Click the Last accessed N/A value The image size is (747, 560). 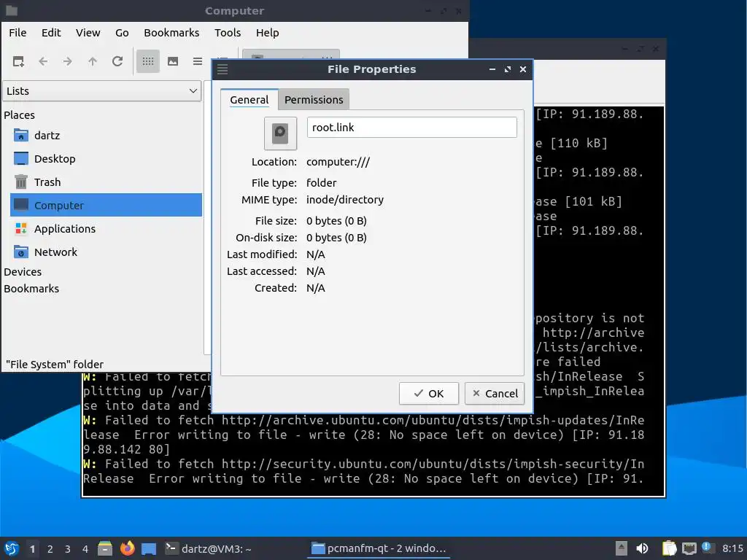click(x=315, y=271)
